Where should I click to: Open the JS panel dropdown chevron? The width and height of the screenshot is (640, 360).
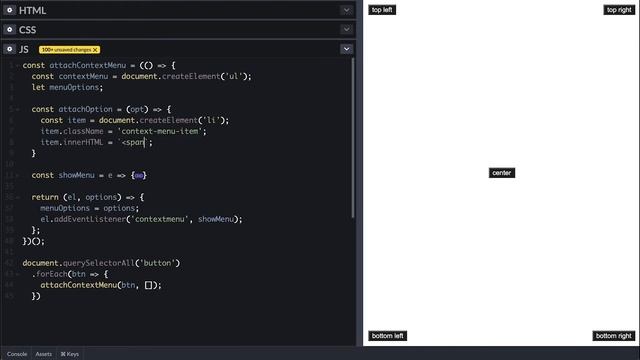coord(346,49)
